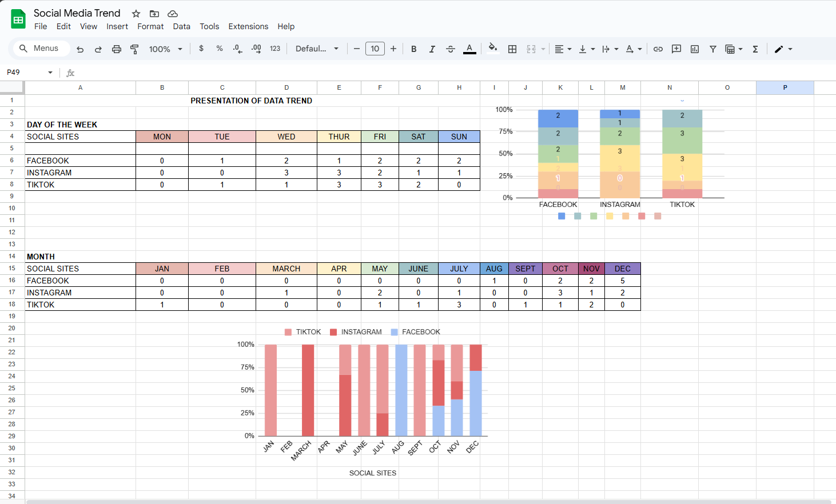This screenshot has width=836, height=504.
Task: Open the font family dropdown
Action: click(x=317, y=49)
